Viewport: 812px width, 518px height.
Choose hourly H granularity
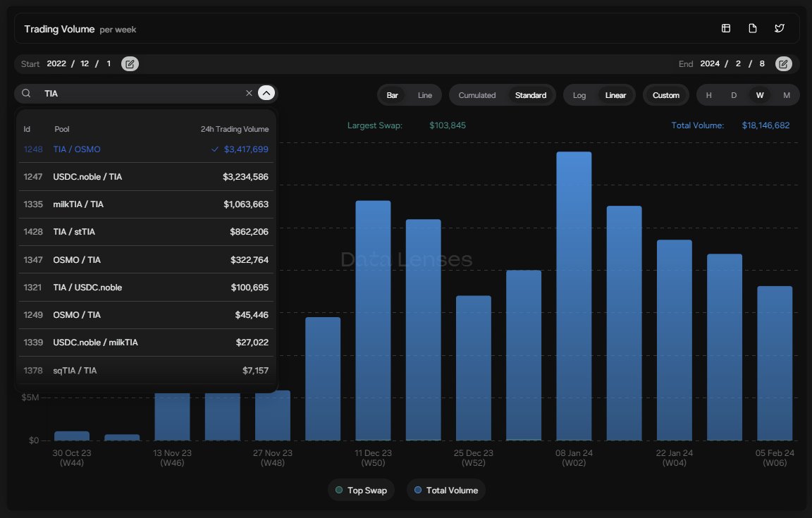(x=709, y=95)
